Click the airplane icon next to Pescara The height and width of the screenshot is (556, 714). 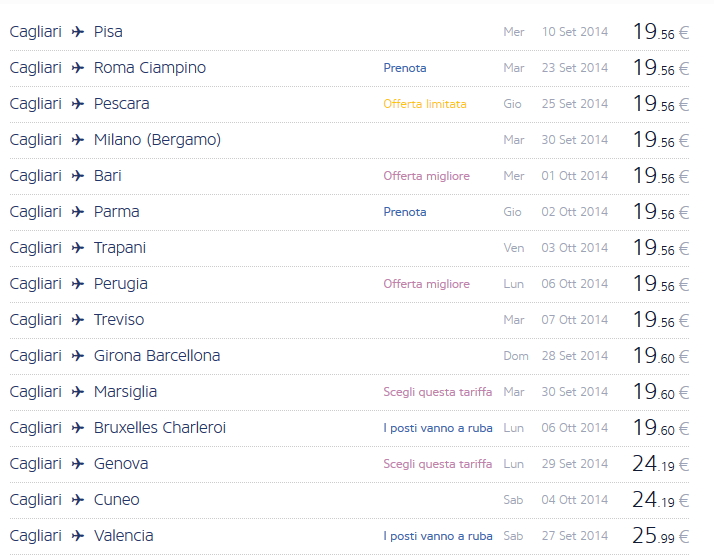click(78, 104)
